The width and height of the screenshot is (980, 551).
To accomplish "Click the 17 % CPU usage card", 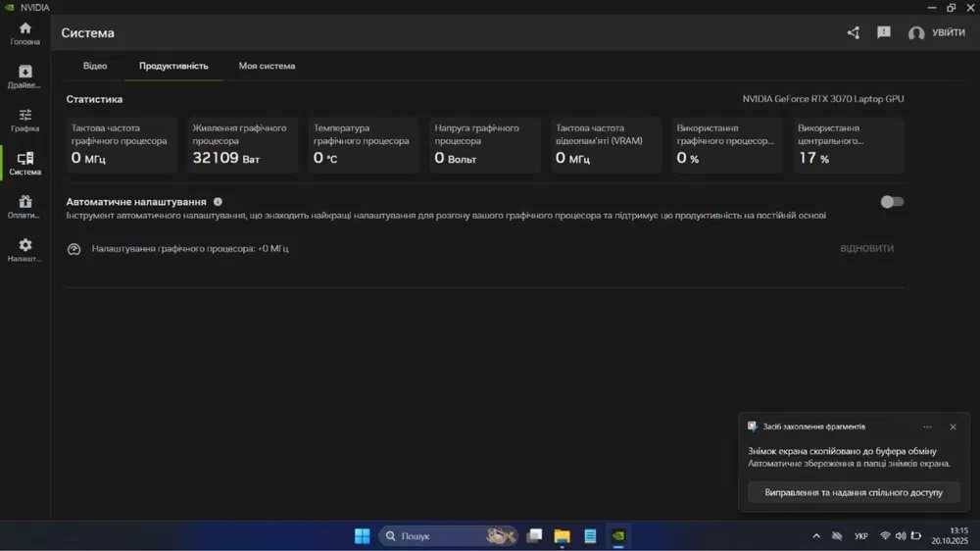I will 849,144.
